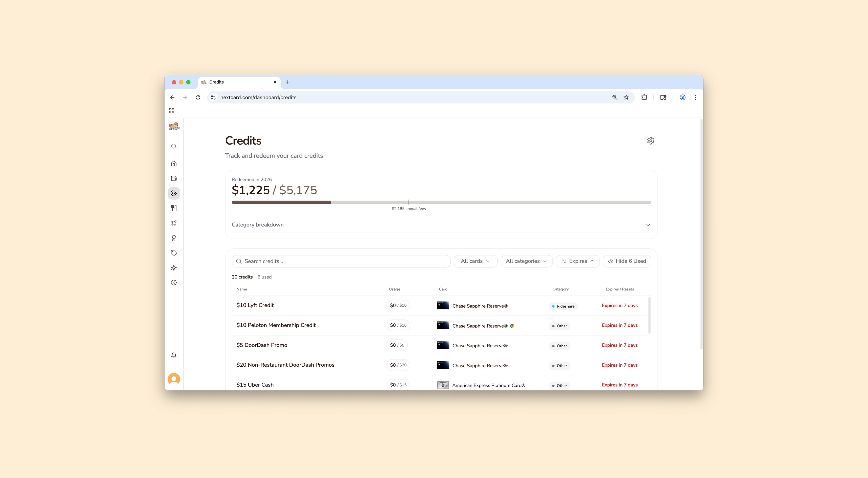Click the wallet icon in sidebar

(x=174, y=179)
